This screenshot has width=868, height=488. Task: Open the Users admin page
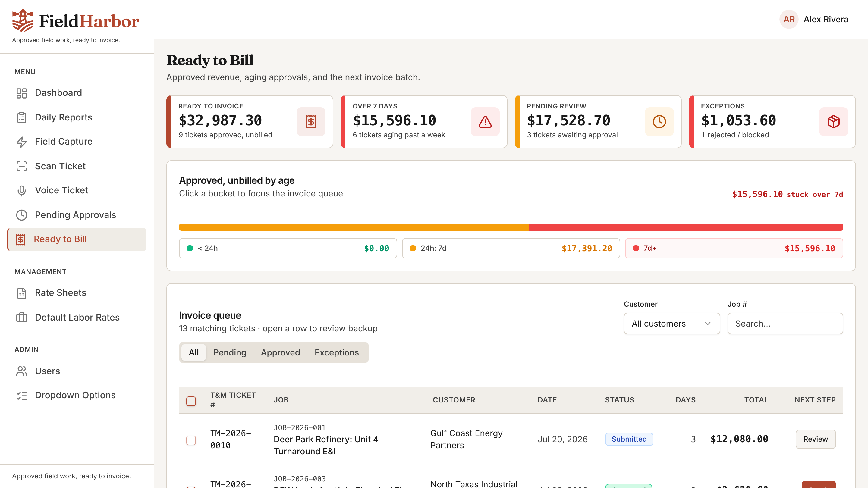(x=77, y=371)
